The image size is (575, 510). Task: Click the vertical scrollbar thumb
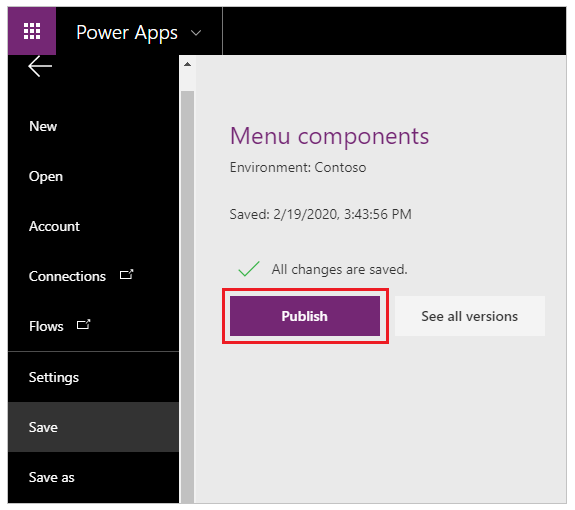[187, 296]
